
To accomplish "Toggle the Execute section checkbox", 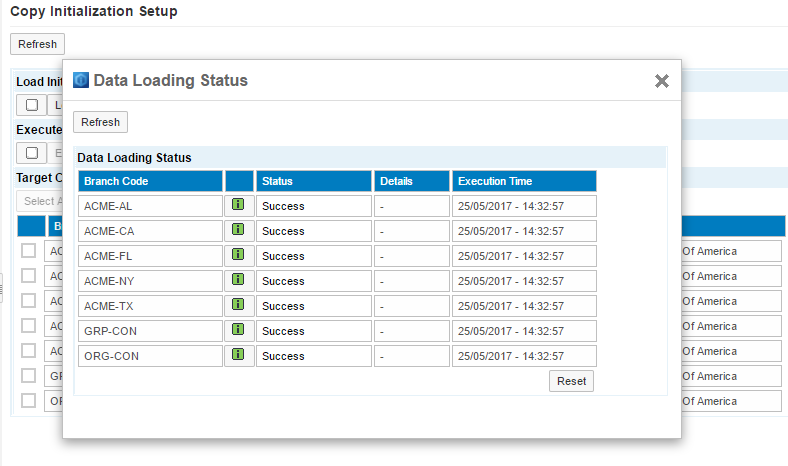I will pyautogui.click(x=32, y=153).
